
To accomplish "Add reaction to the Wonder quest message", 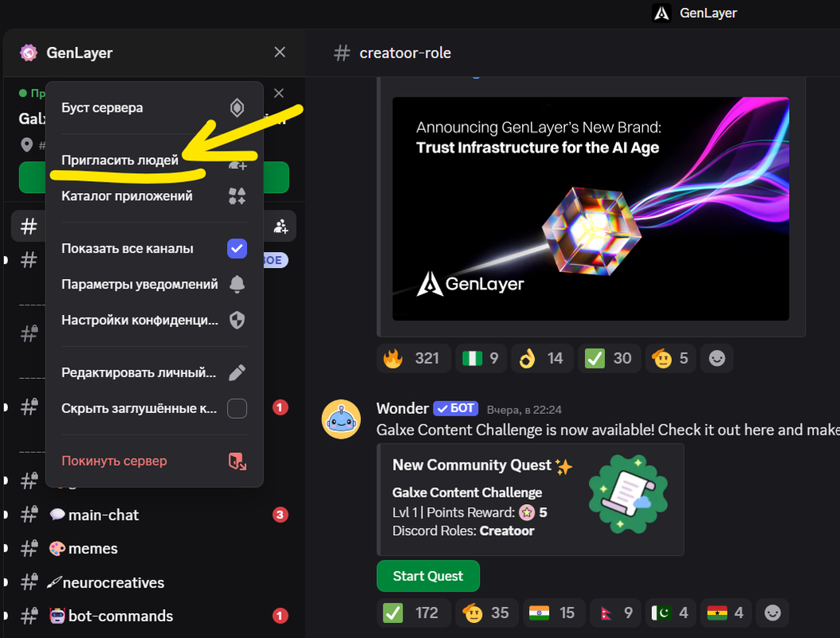I will coord(772,612).
